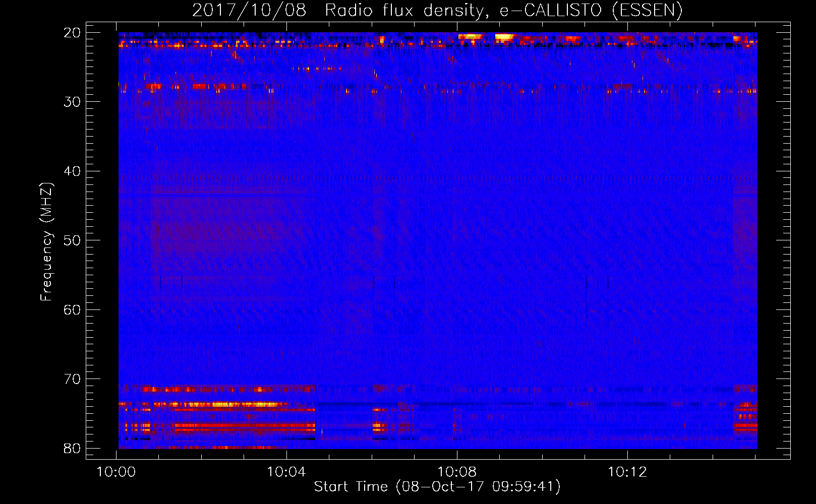Click the 40 frequency tick label

[x=73, y=171]
